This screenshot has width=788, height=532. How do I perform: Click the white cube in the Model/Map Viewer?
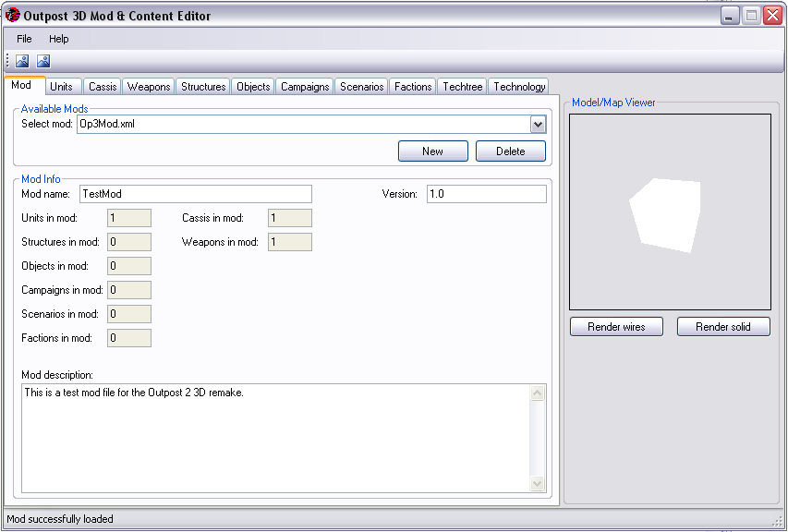coord(664,215)
